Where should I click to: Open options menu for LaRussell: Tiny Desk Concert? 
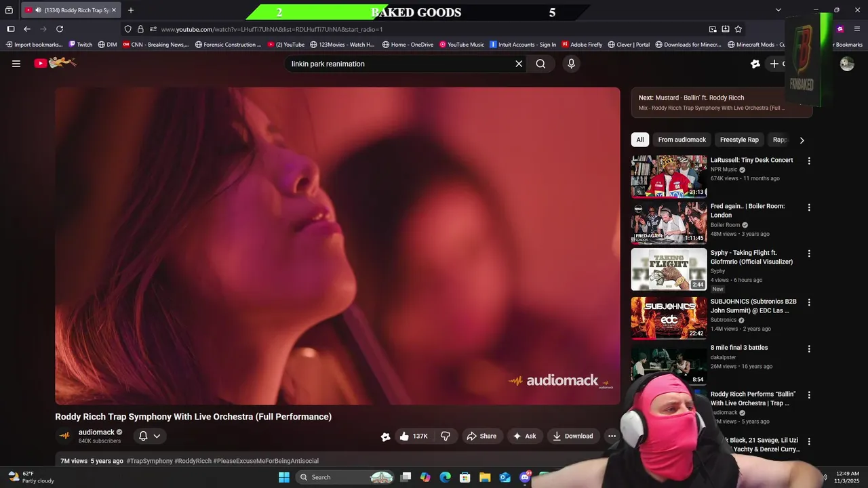[808, 161]
